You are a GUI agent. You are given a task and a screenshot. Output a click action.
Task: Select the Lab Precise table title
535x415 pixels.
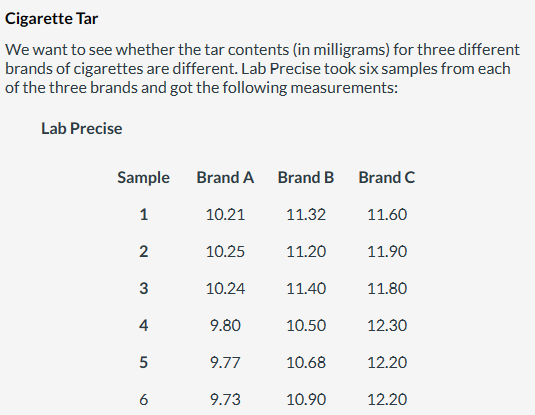[x=82, y=129]
